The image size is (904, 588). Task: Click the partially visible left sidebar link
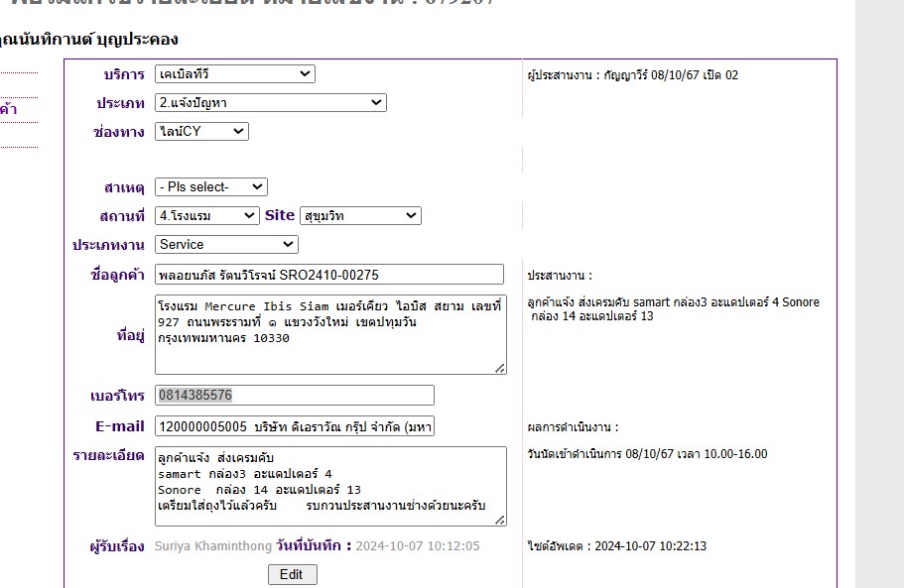(x=8, y=110)
